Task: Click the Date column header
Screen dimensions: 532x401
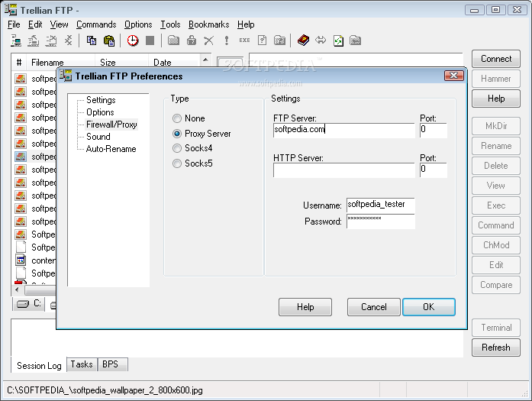Action: click(173, 62)
